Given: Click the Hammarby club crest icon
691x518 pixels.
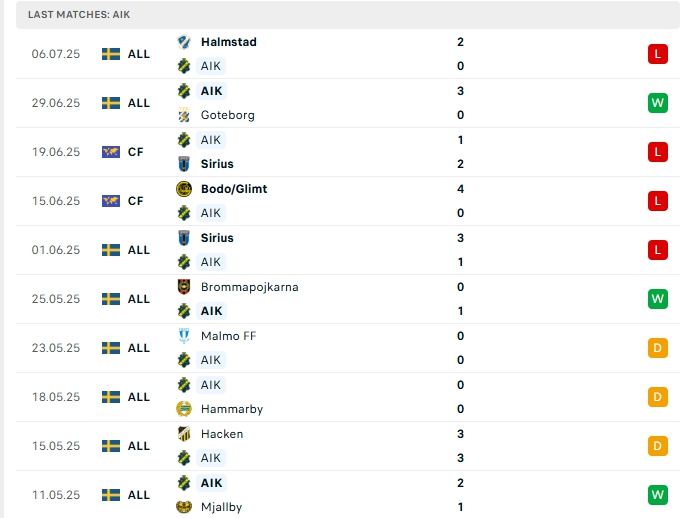Looking at the screenshot, I should (x=184, y=409).
